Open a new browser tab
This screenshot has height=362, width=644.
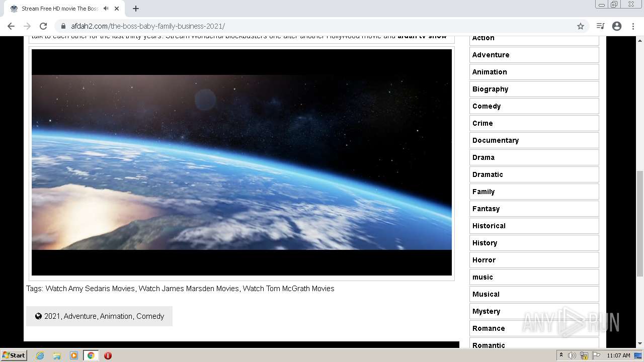tap(136, 9)
